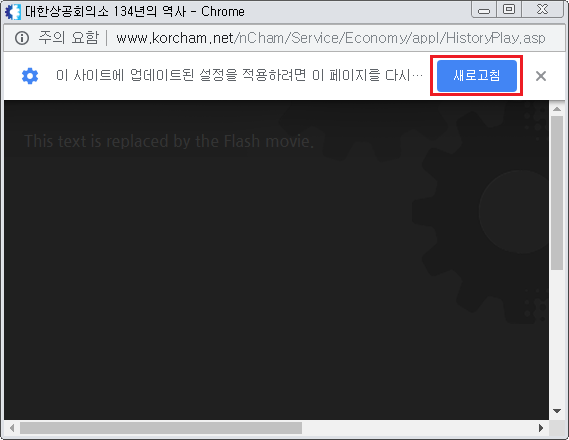Dismiss the infobar with the X

pyautogui.click(x=541, y=76)
